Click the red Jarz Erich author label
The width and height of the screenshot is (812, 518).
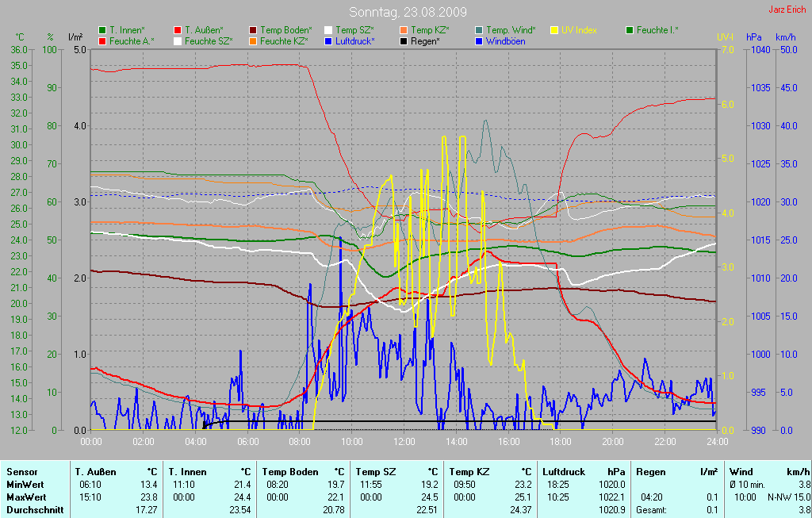[x=787, y=10]
